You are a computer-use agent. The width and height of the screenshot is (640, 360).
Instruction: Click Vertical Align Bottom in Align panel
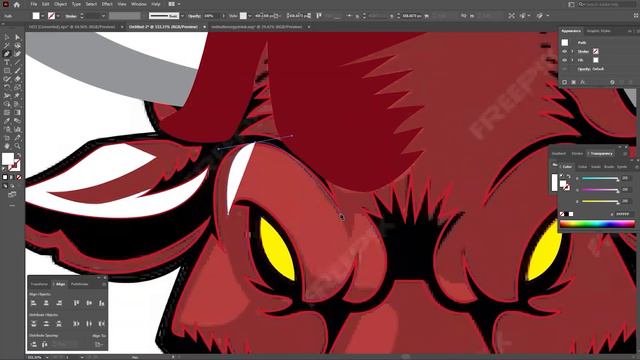click(x=102, y=303)
